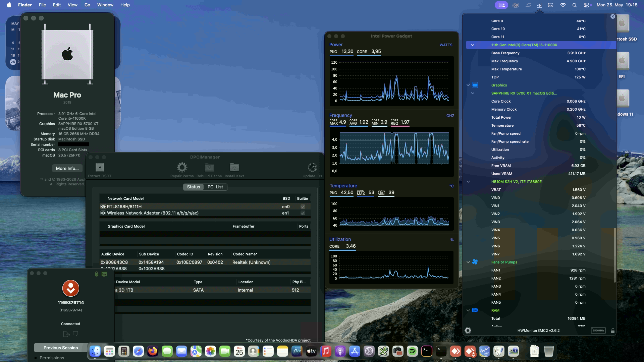Click the FAN1 928 rpm row
The image size is (644, 362).
coord(538,270)
